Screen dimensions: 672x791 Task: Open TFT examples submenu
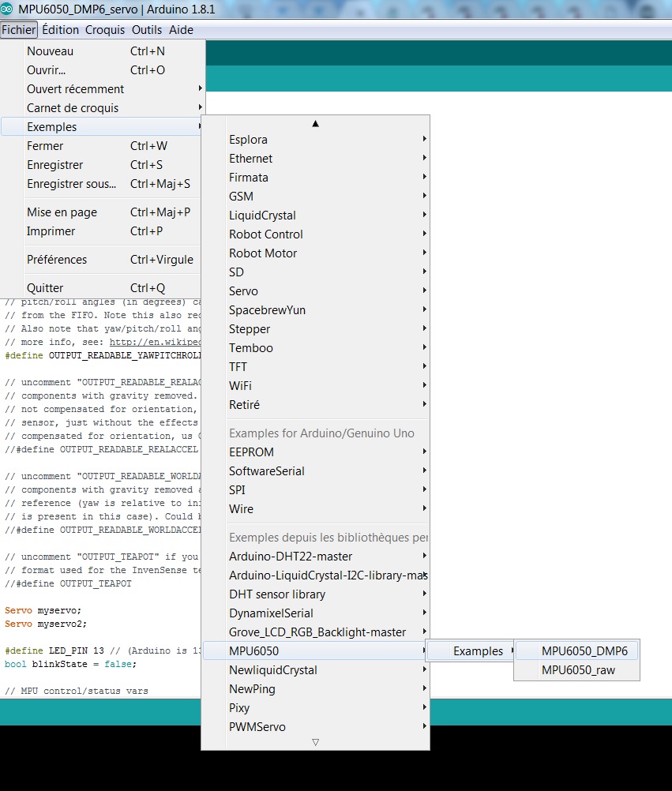[x=316, y=366]
